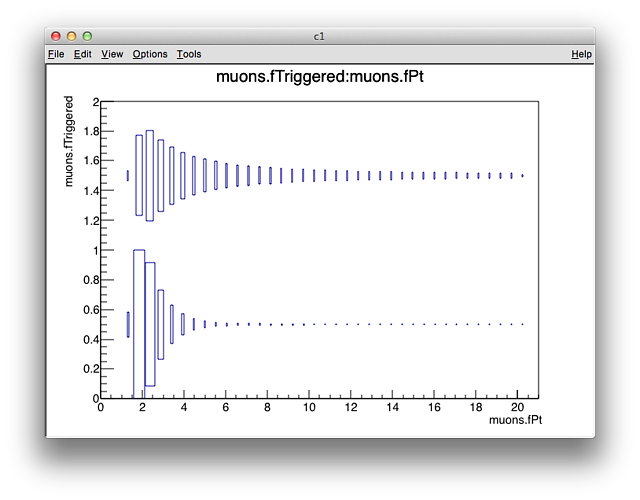The width and height of the screenshot is (640, 500).
Task: Close the c1 canvas window
Action: [x=56, y=36]
